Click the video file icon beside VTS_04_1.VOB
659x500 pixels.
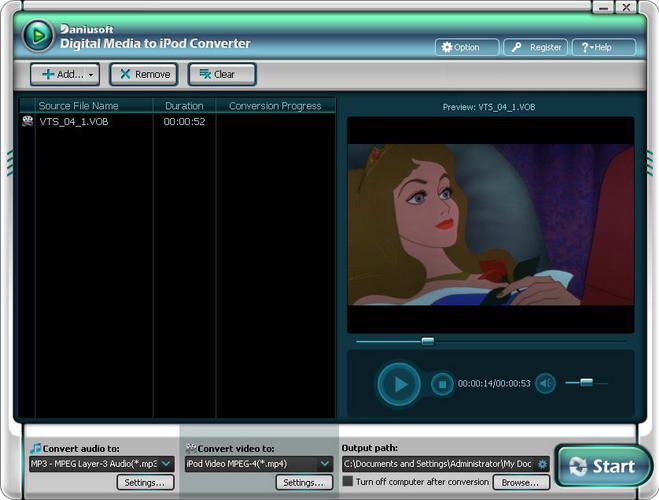pos(28,121)
